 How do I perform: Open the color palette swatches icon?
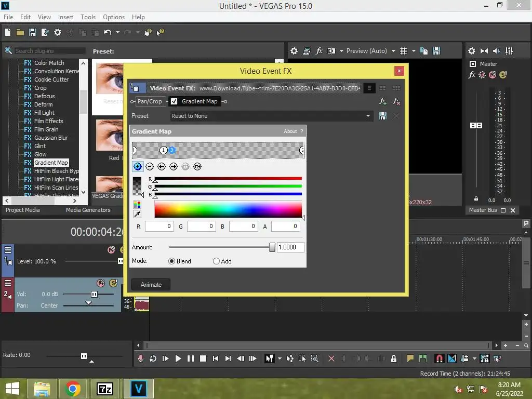pos(137,205)
